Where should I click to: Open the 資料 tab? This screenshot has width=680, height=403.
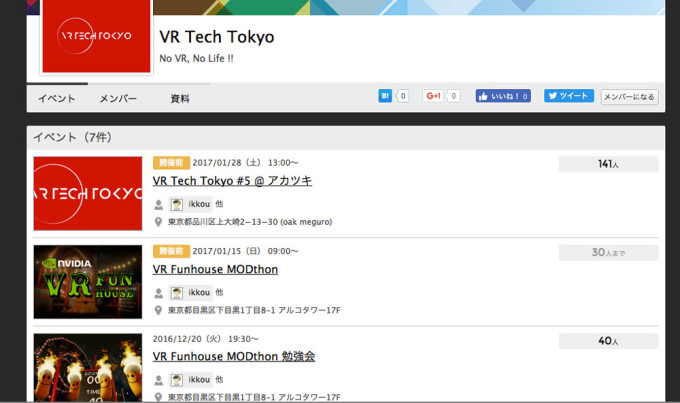(180, 98)
